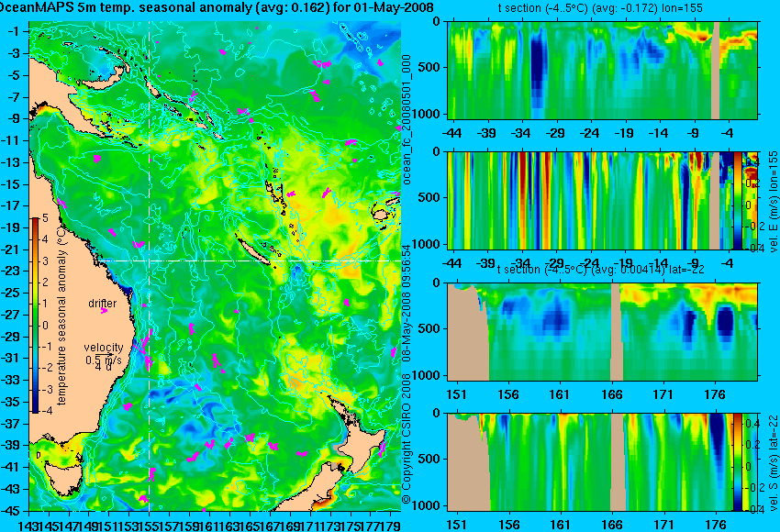Open the temperature section plot at lat=-22

click(603, 332)
